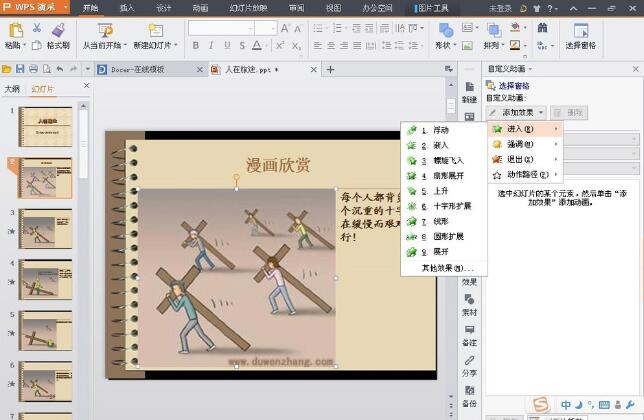Expand the Entrance effects submenu
The image size is (644, 420).
click(526, 129)
